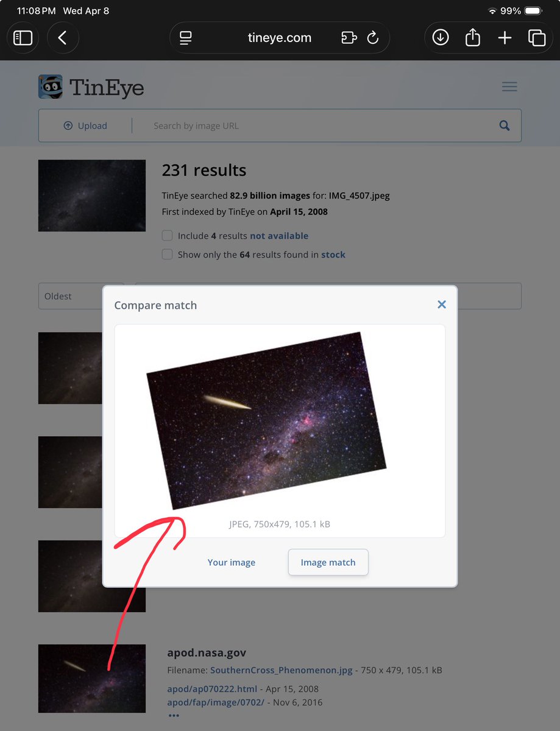560x731 pixels.
Task: Reload the tineye.com page
Action: point(373,38)
